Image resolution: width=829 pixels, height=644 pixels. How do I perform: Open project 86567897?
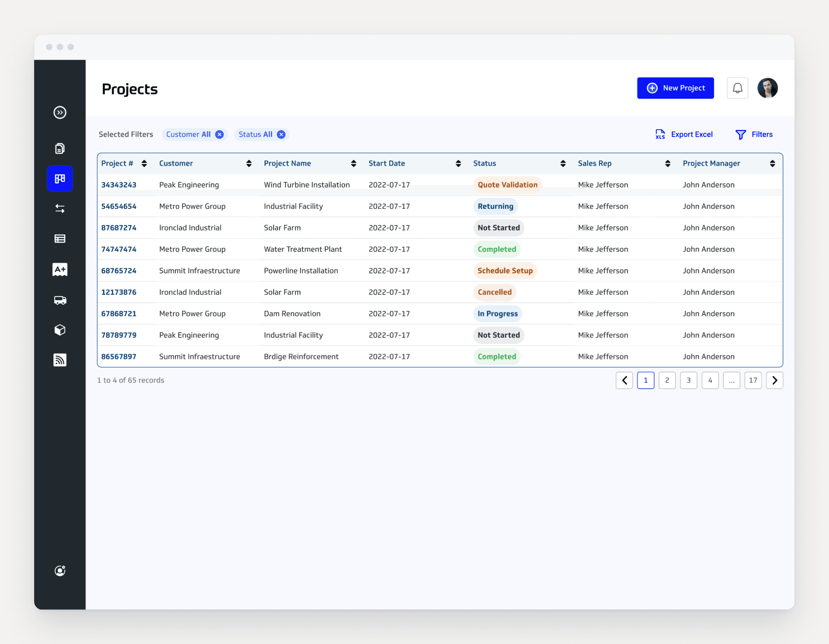click(x=119, y=357)
